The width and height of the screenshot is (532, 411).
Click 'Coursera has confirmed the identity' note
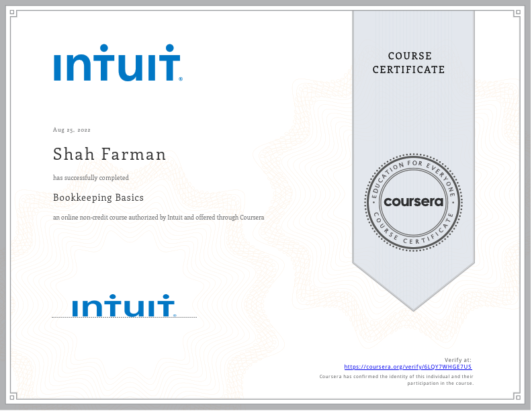click(x=396, y=376)
